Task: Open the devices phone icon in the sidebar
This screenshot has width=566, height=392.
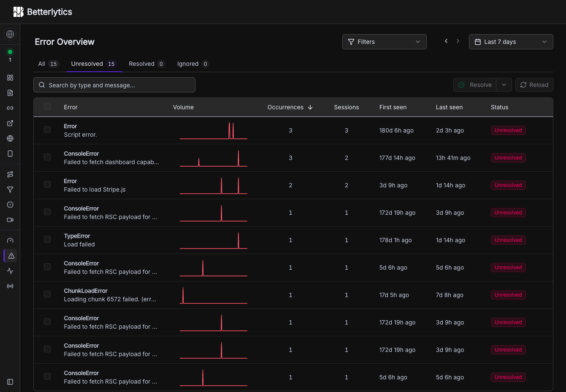Action: tap(10, 154)
